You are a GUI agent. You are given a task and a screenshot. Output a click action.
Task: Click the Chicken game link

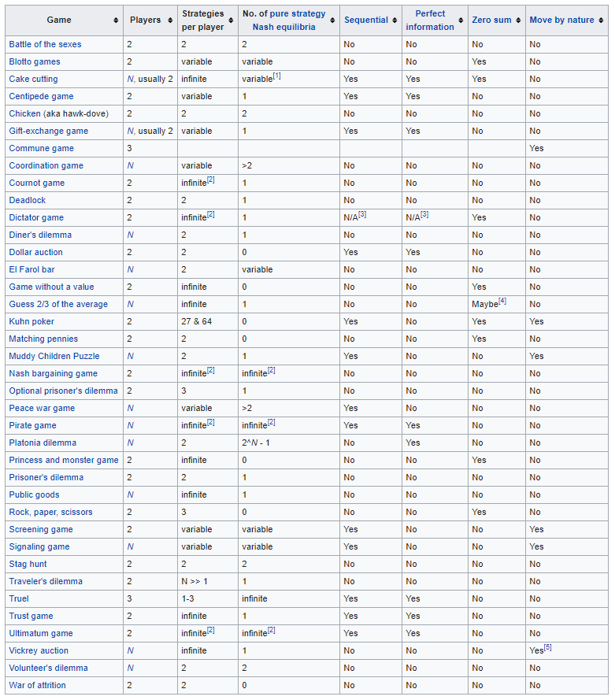click(x=24, y=114)
